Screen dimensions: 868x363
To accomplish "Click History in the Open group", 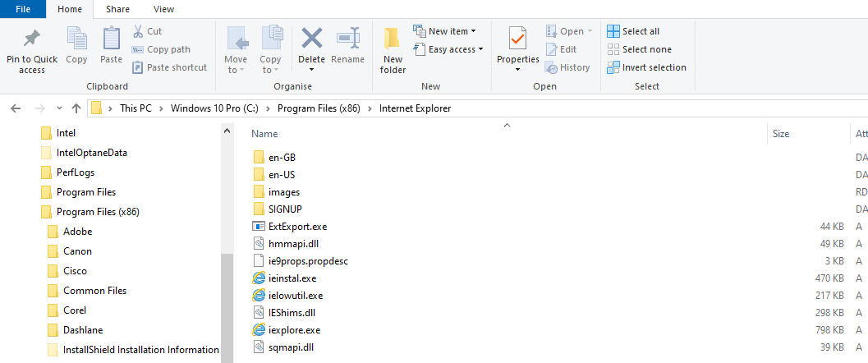I will pyautogui.click(x=567, y=67).
